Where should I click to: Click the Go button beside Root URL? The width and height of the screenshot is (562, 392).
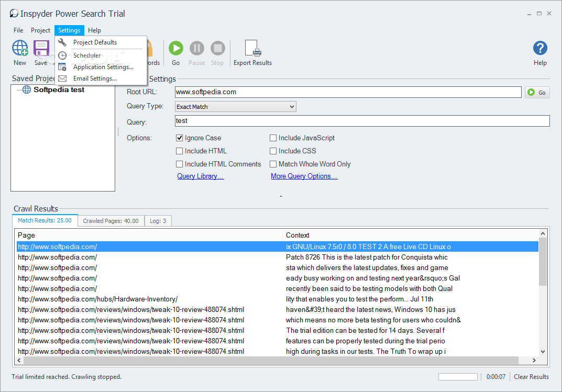(537, 92)
